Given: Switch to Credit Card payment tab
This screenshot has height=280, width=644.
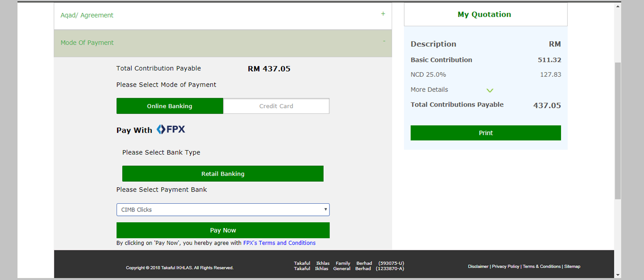Looking at the screenshot, I should [276, 106].
